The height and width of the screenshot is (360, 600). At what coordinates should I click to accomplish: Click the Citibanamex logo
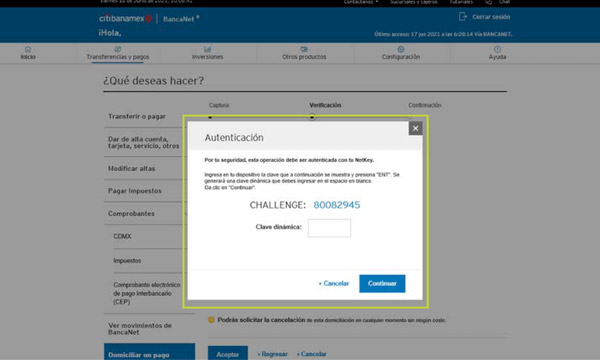click(126, 18)
